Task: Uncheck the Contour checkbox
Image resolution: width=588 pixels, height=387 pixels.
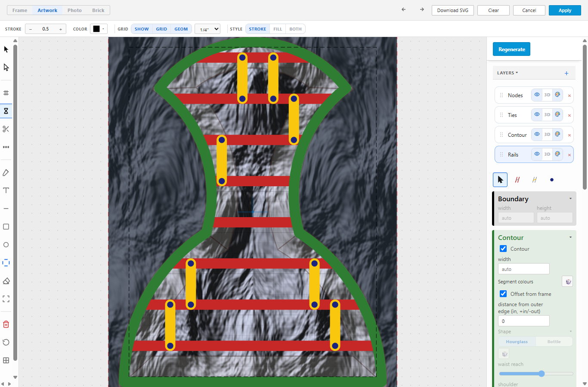Action: tap(503, 249)
